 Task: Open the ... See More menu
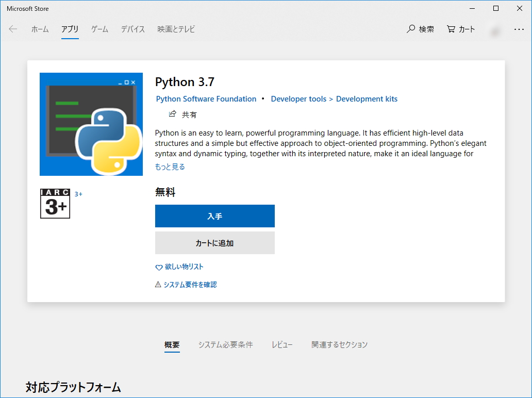pos(519,29)
